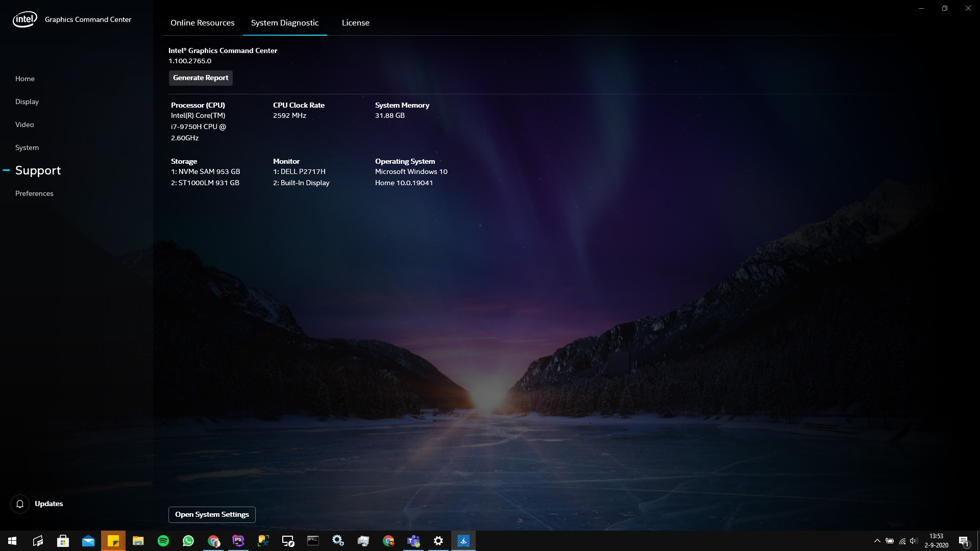Open PhpStorm from the taskbar

(238, 541)
